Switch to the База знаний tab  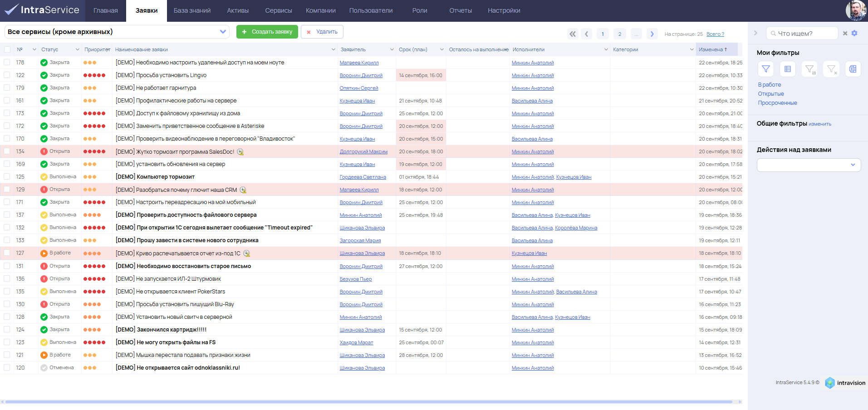click(x=192, y=10)
